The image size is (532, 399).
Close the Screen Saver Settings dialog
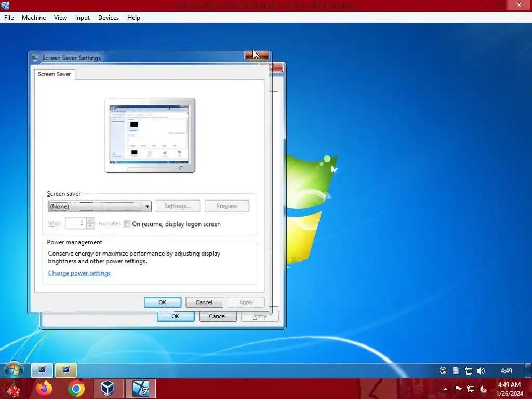[257, 55]
